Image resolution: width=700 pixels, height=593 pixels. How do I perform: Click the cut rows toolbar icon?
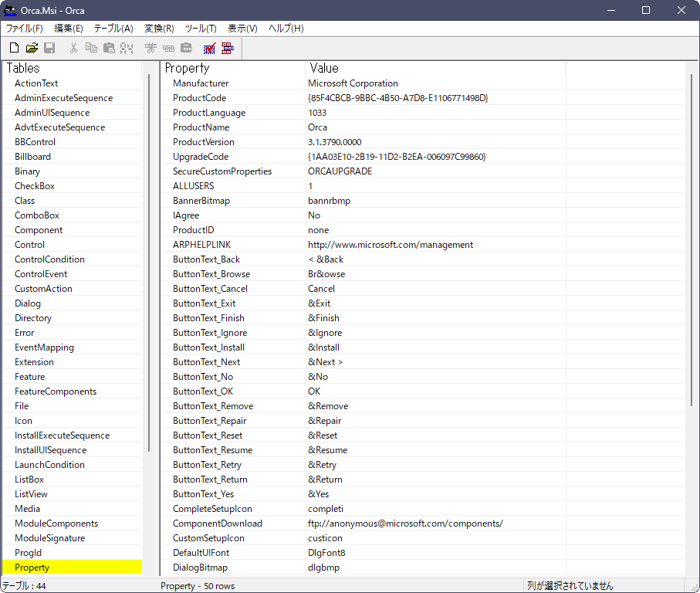(x=151, y=48)
